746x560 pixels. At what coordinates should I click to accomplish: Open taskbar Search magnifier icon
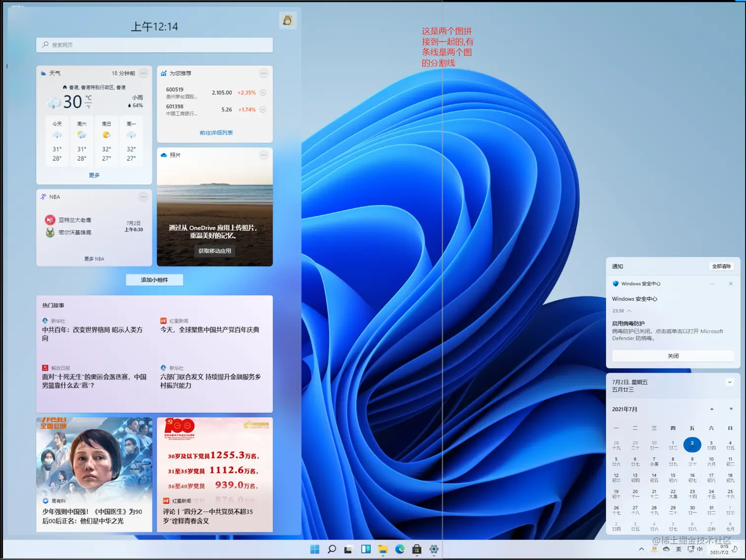[332, 549]
